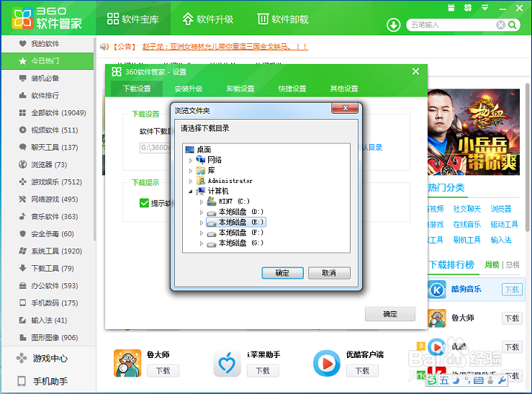Screen dimensions: 532x394
Task: Select the star icon 今日热门
Action: pyautogui.click(x=23, y=61)
